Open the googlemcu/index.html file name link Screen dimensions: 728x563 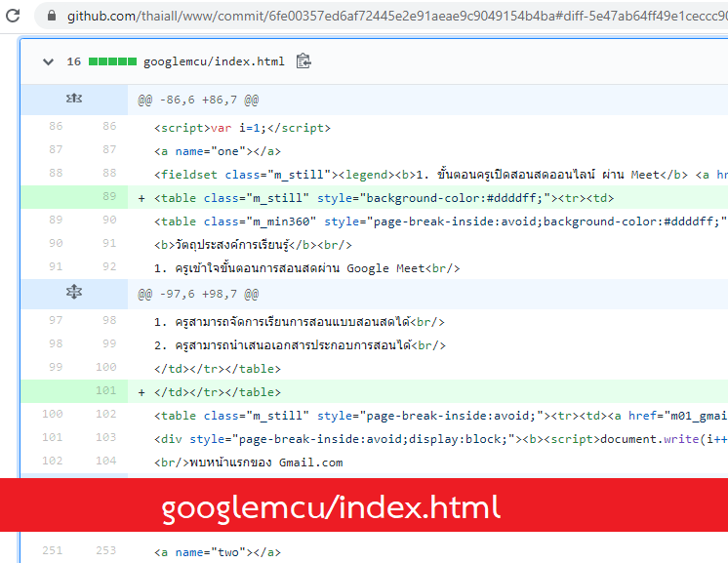[x=214, y=61]
